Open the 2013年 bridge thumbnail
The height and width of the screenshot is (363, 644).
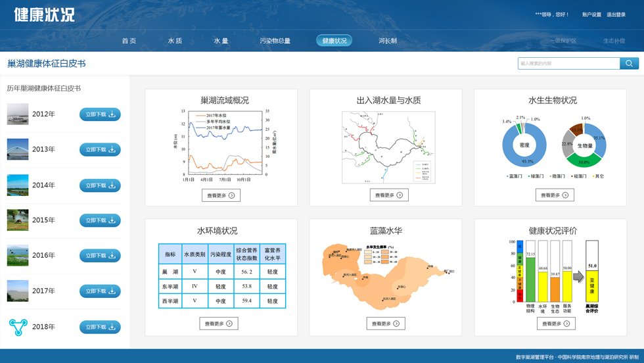coord(18,149)
